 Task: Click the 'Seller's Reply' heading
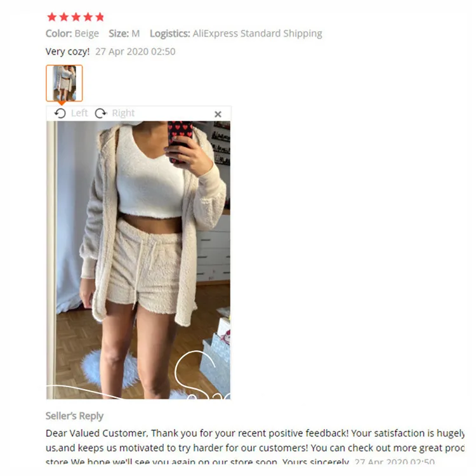click(74, 416)
